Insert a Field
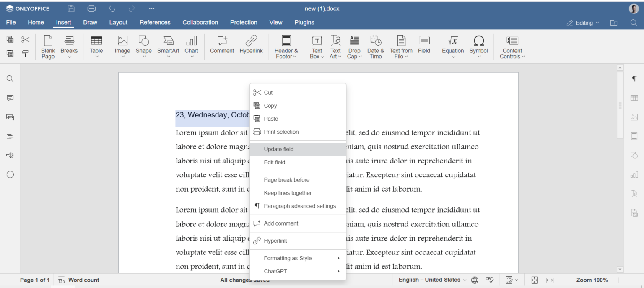Image resolution: width=644 pixels, height=288 pixels. pos(424,46)
